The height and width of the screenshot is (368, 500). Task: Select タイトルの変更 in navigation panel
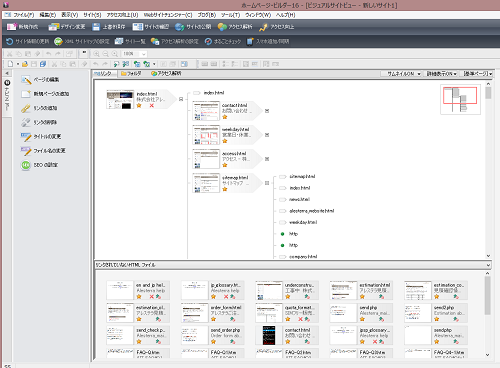click(x=41, y=137)
